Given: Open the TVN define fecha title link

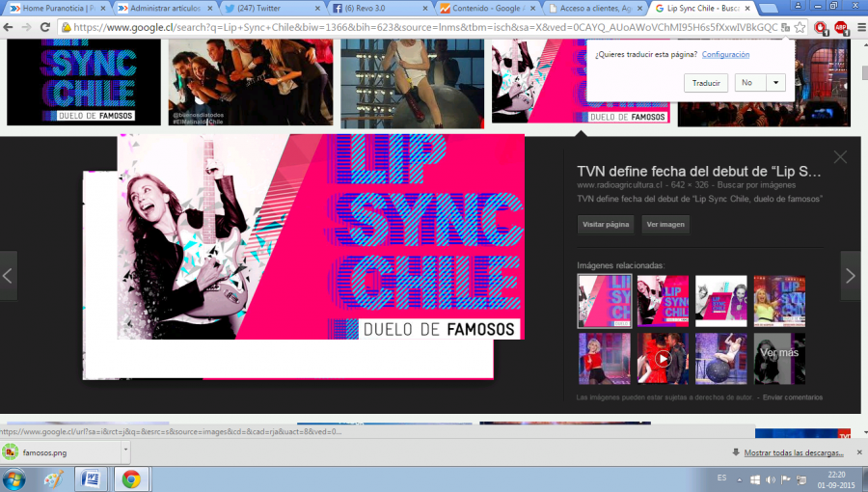Looking at the screenshot, I should (698, 172).
